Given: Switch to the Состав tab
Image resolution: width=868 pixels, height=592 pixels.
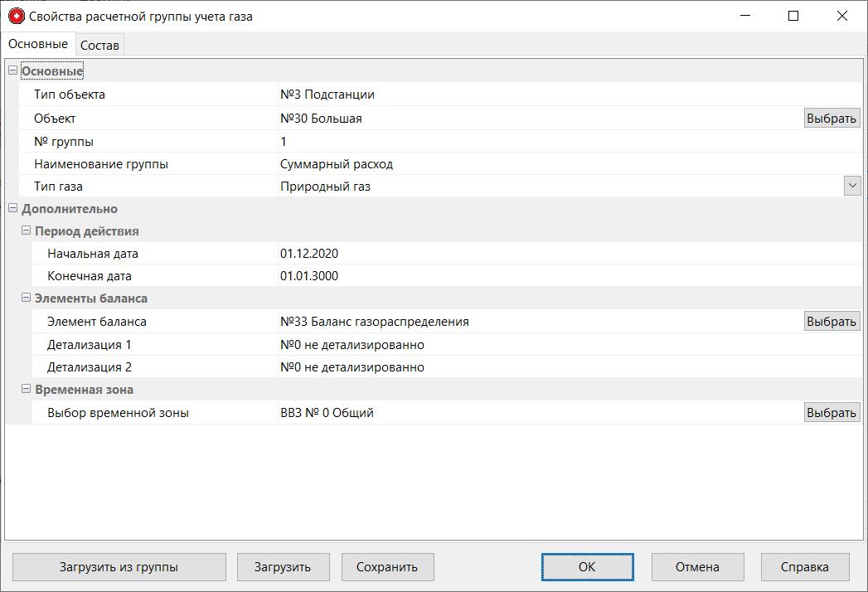Looking at the screenshot, I should pos(99,46).
